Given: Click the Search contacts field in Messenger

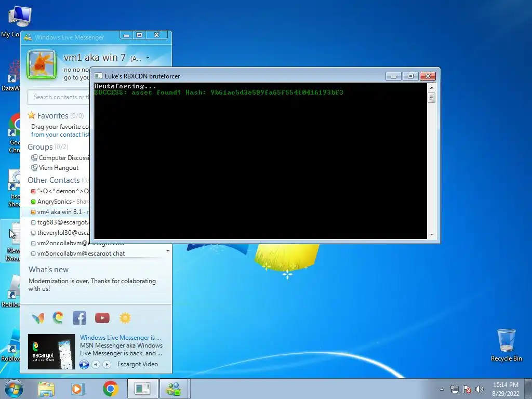Looking at the screenshot, I should tap(59, 97).
